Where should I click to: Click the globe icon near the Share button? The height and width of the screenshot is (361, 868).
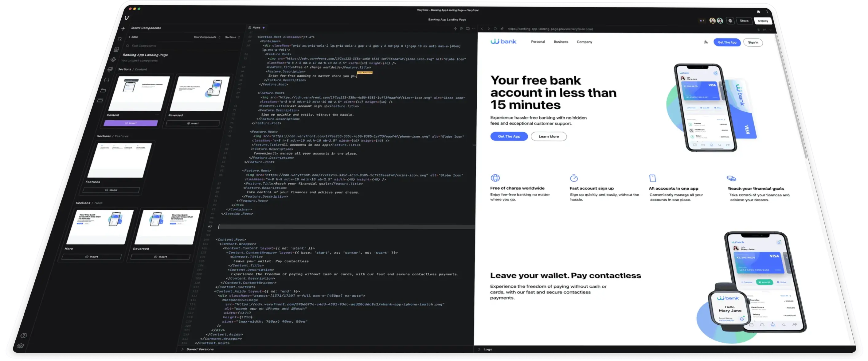[x=730, y=21]
